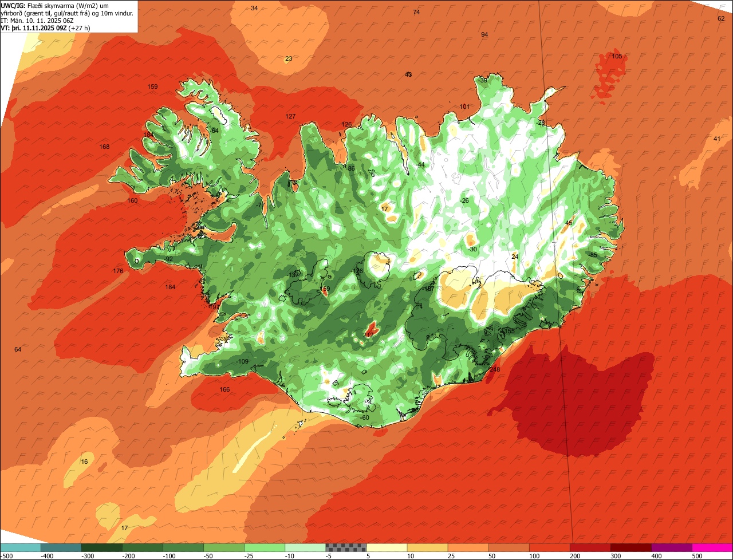Image resolution: width=733 pixels, height=560 pixels.
Task: Click the value 74 along the top edge
Action: point(416,12)
